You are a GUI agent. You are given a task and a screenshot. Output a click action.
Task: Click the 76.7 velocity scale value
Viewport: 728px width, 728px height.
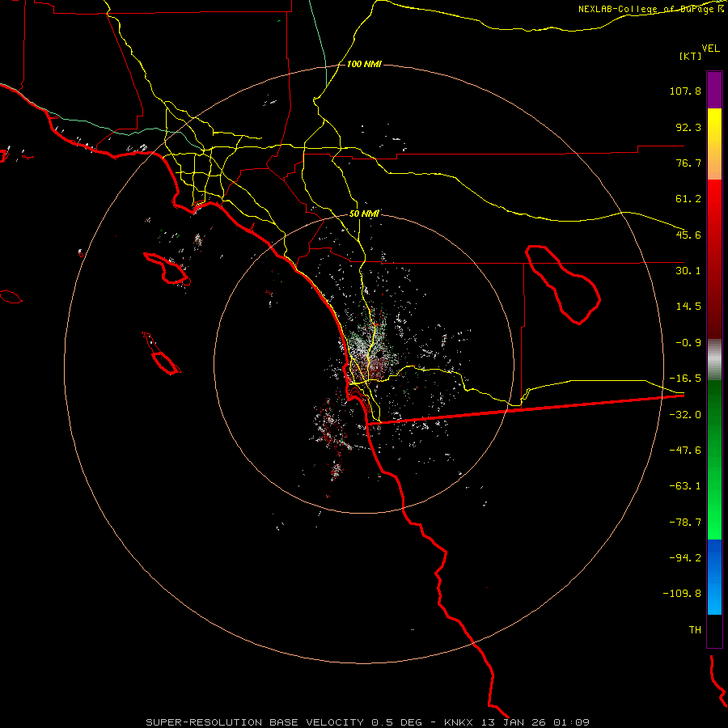click(688, 163)
